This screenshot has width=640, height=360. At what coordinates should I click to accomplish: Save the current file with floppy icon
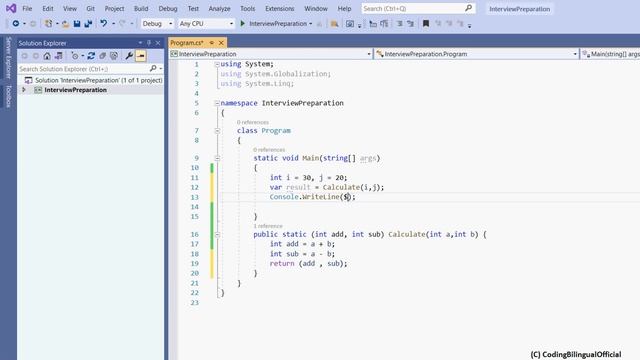77,24
